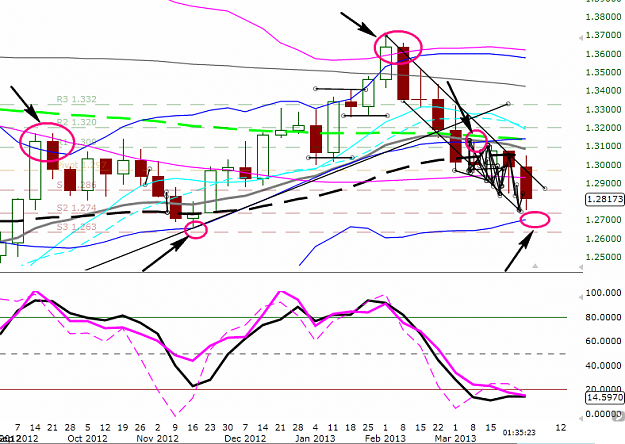The height and width of the screenshot is (444, 625).
Task: Select the oscillator value tag 14.5970
Action: tap(605, 397)
